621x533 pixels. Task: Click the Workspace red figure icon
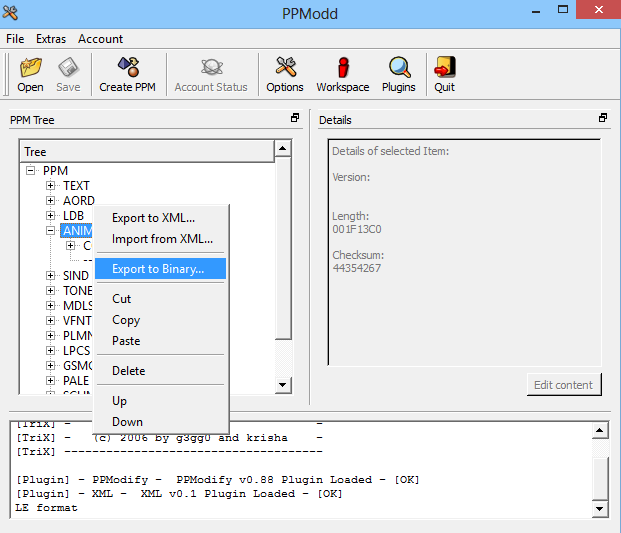click(x=343, y=67)
